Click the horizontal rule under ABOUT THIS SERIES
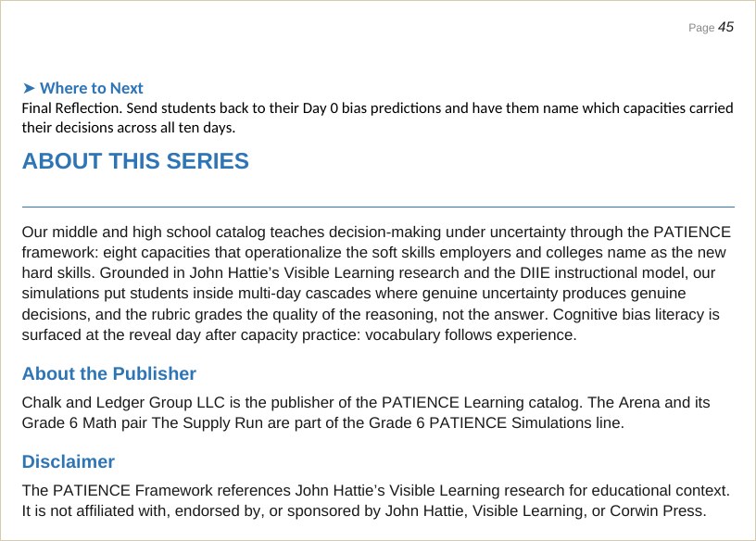 coord(378,207)
